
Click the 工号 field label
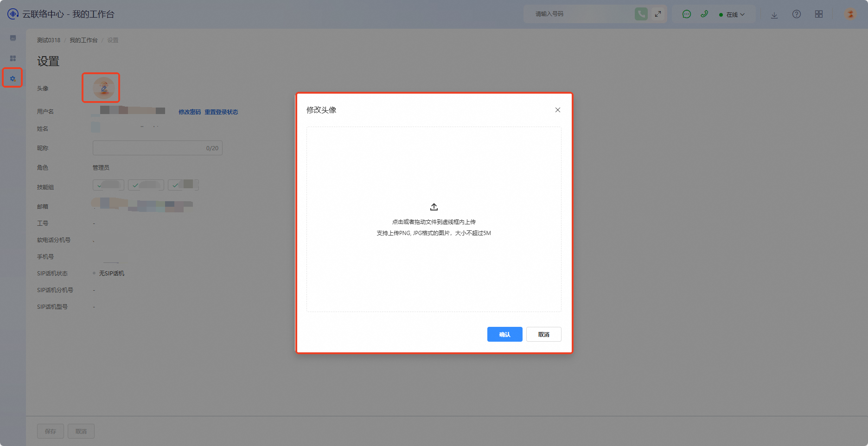(x=43, y=223)
